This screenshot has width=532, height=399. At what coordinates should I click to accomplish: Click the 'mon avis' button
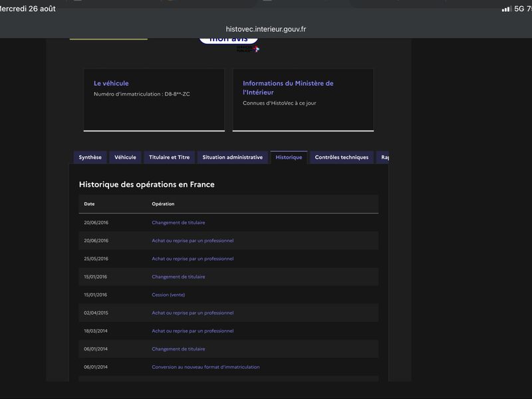tap(228, 40)
